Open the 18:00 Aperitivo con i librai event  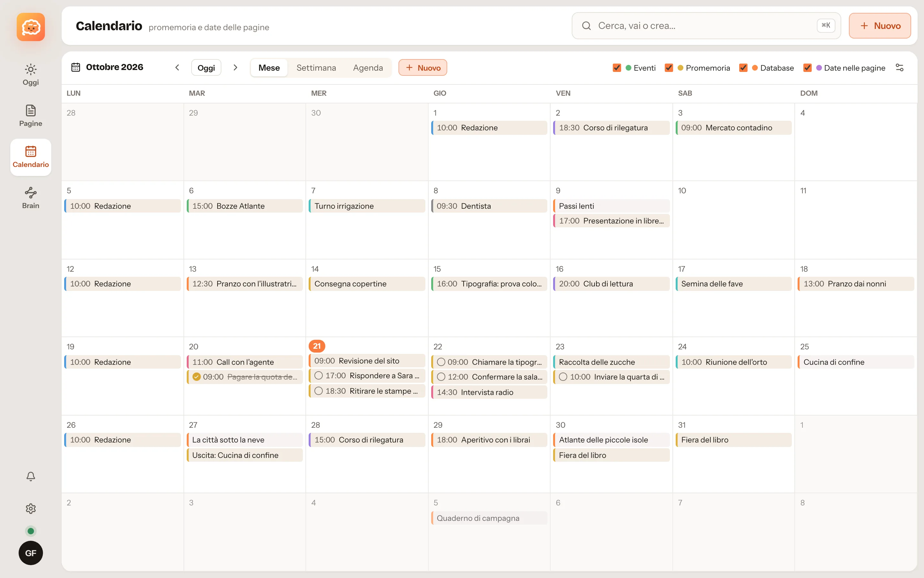(489, 440)
